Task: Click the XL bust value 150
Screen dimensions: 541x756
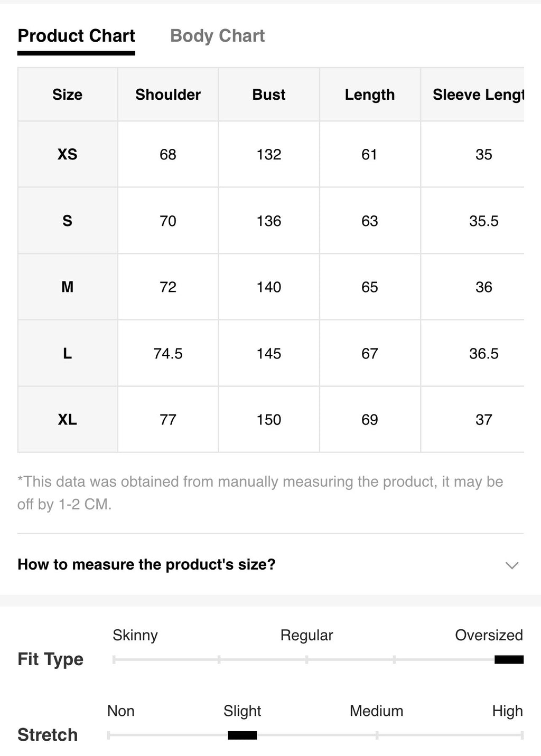Action: 269,420
